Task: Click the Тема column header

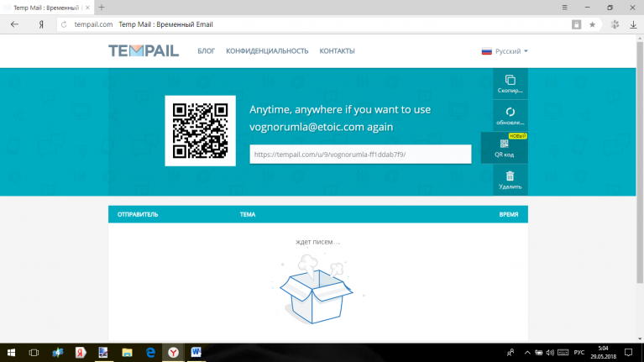Action: (248, 214)
